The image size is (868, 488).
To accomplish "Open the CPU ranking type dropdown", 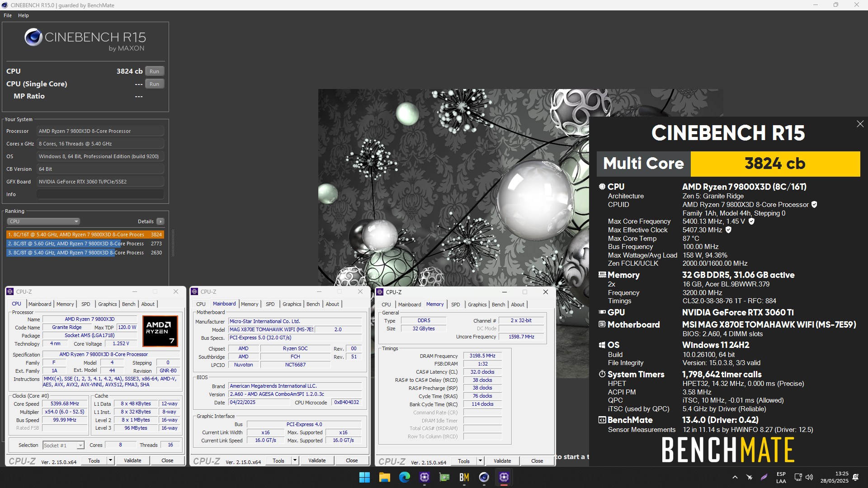I will pyautogui.click(x=43, y=221).
